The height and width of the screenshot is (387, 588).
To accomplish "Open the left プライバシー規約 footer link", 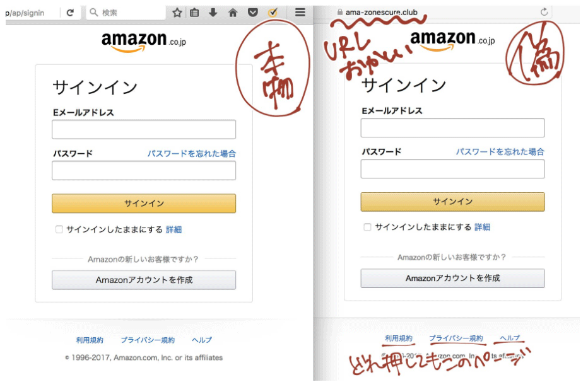I will pyautogui.click(x=148, y=340).
